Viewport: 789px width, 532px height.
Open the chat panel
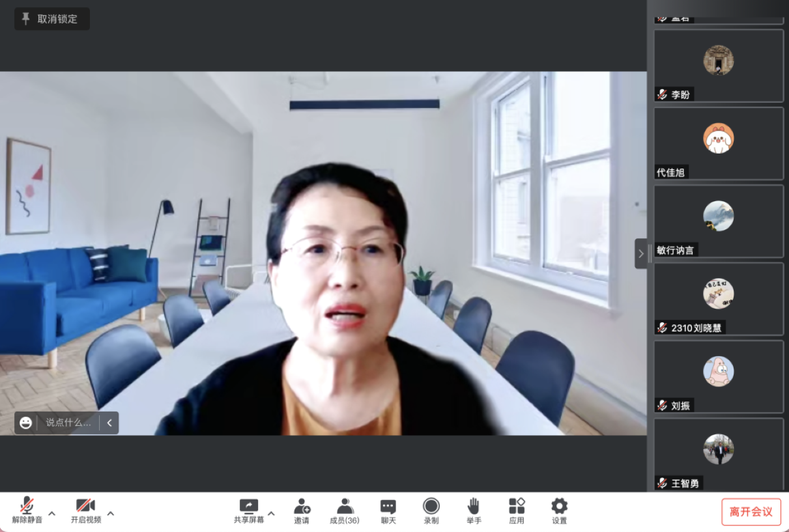click(388, 507)
